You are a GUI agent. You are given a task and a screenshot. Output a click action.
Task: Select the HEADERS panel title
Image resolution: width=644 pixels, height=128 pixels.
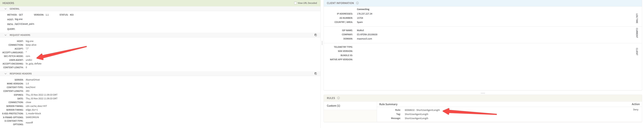pyautogui.click(x=8, y=3)
